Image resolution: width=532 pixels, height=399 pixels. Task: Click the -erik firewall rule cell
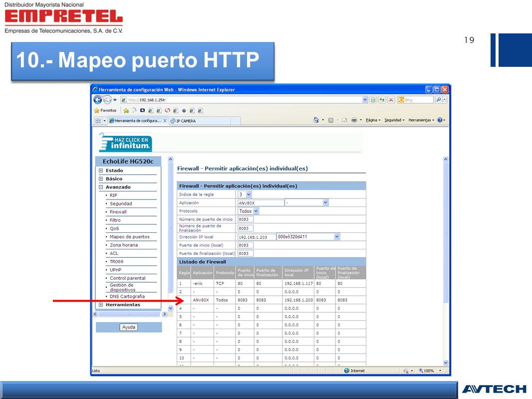[x=202, y=283]
